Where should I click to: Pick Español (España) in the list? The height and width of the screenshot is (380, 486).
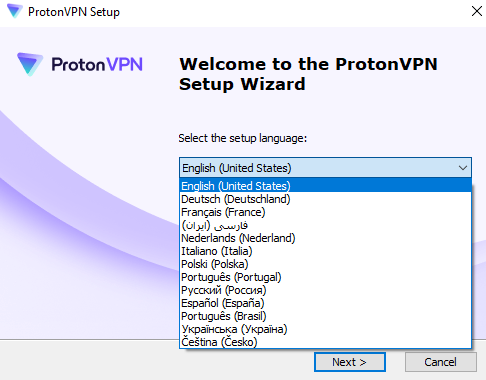(x=325, y=303)
